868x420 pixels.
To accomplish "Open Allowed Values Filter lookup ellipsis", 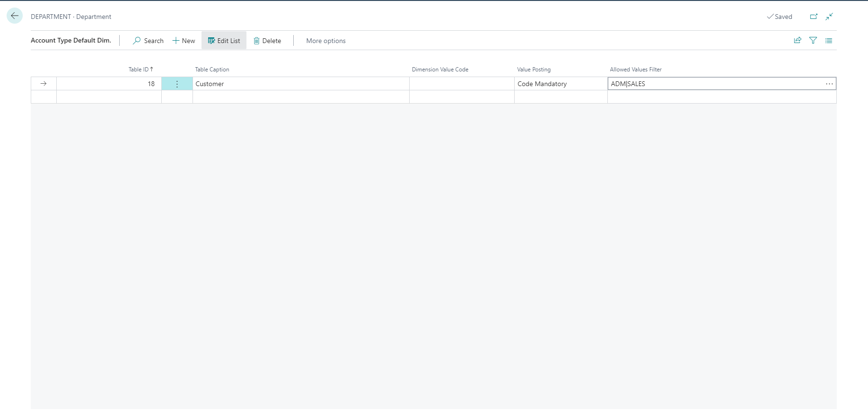I will pos(829,84).
